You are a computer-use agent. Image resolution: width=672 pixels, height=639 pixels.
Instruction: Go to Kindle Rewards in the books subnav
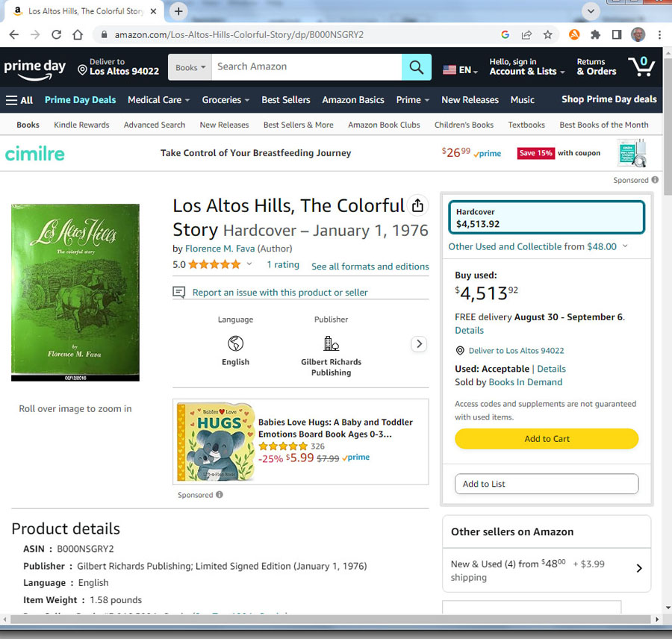pos(81,125)
